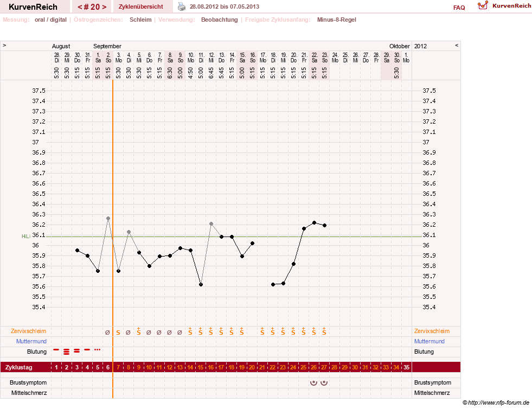The image size is (532, 409).
Task: Click the S+ mucus symbol on cycle day 14
Action: click(190, 331)
